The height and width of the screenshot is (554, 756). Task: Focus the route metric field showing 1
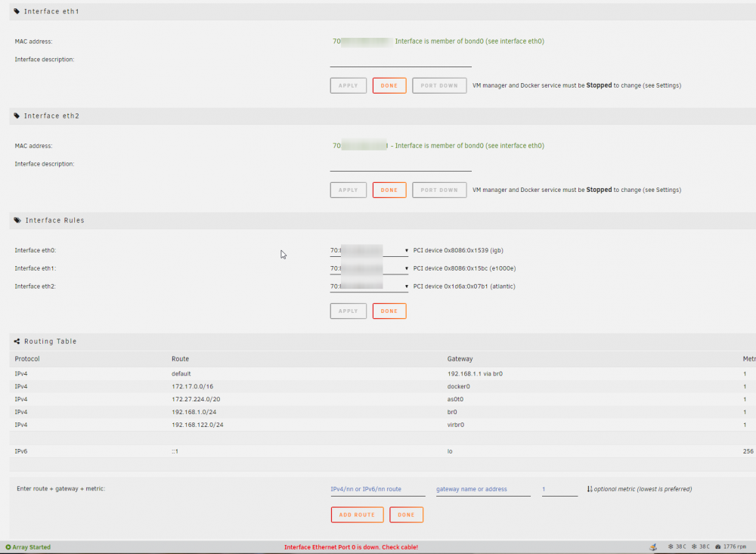click(x=559, y=489)
